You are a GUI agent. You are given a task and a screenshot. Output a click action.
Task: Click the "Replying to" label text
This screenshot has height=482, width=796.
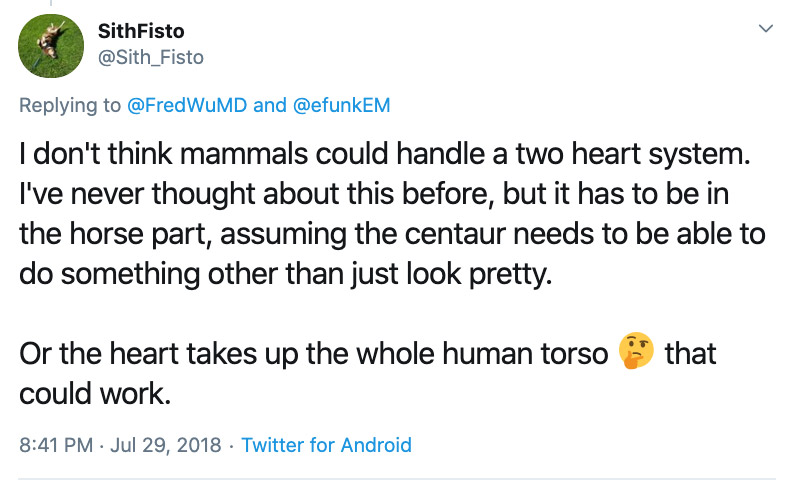(67, 105)
